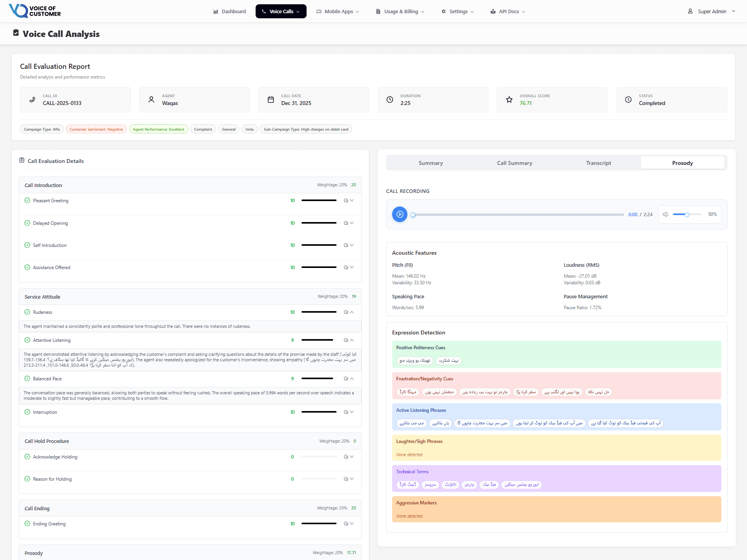
Task: Click the calendar icon next to Call Date
Action: (x=270, y=99)
